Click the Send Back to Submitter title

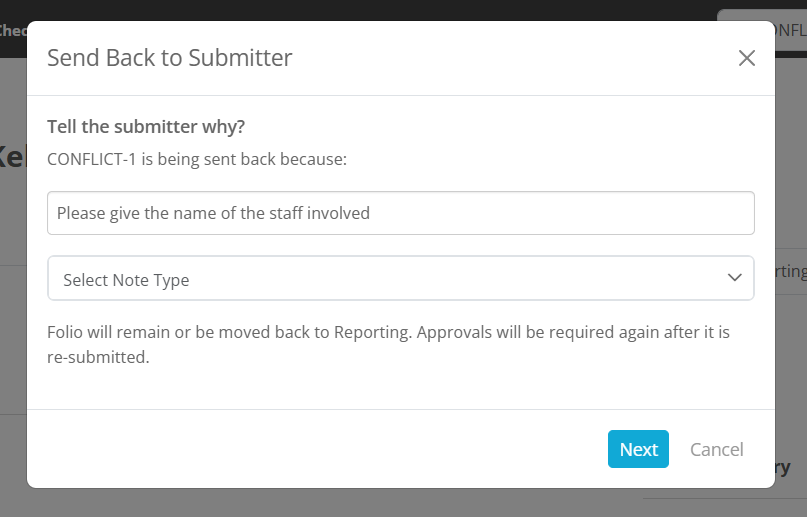point(169,58)
